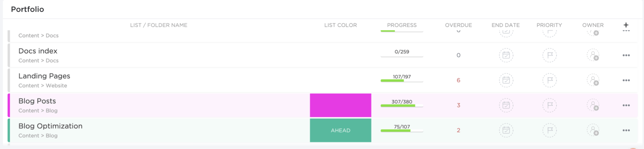644x149 pixels.
Task: Open more options for Docs index row
Action: point(626,55)
